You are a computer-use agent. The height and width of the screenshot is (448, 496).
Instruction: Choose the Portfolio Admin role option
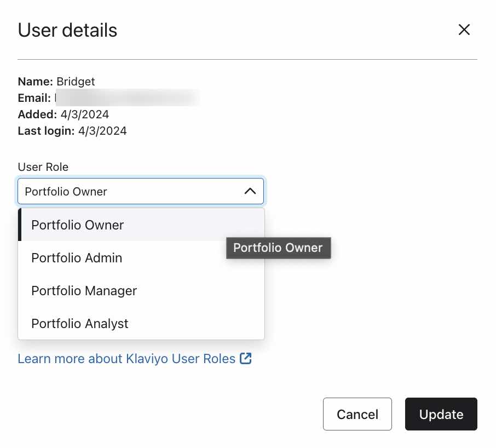77,258
